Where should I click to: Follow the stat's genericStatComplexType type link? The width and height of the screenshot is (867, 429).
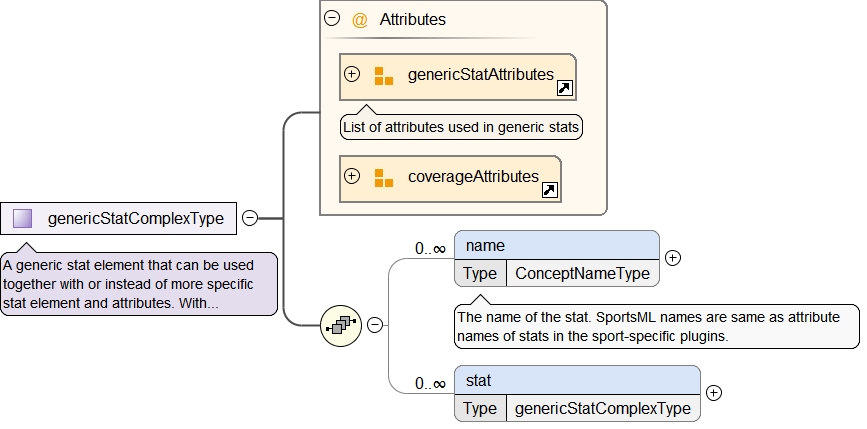[602, 408]
